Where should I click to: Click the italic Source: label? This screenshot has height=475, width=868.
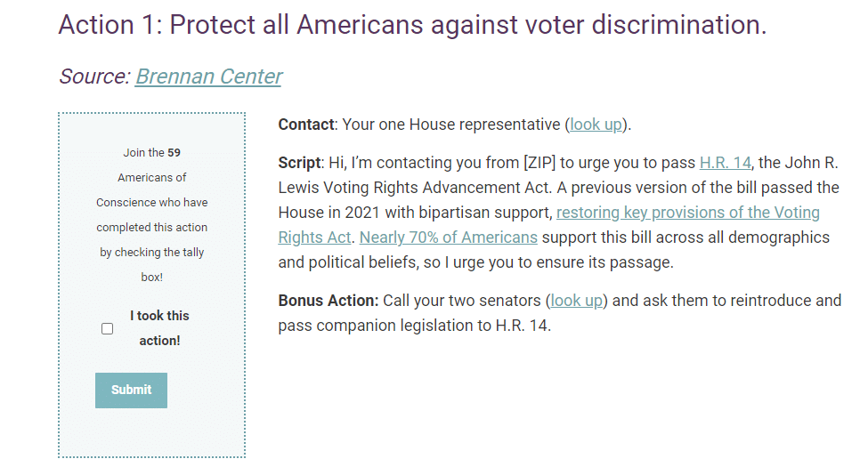[94, 76]
